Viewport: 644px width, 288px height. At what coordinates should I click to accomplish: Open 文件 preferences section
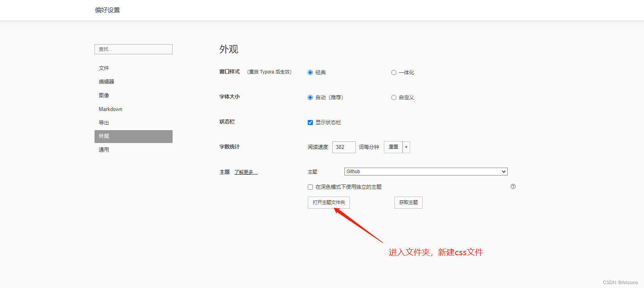134,68
